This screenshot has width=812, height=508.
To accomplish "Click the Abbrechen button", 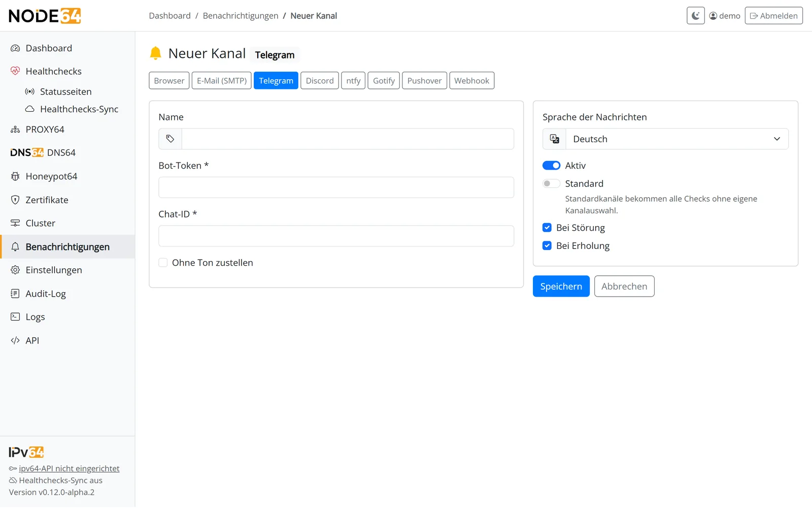I will click(x=624, y=286).
